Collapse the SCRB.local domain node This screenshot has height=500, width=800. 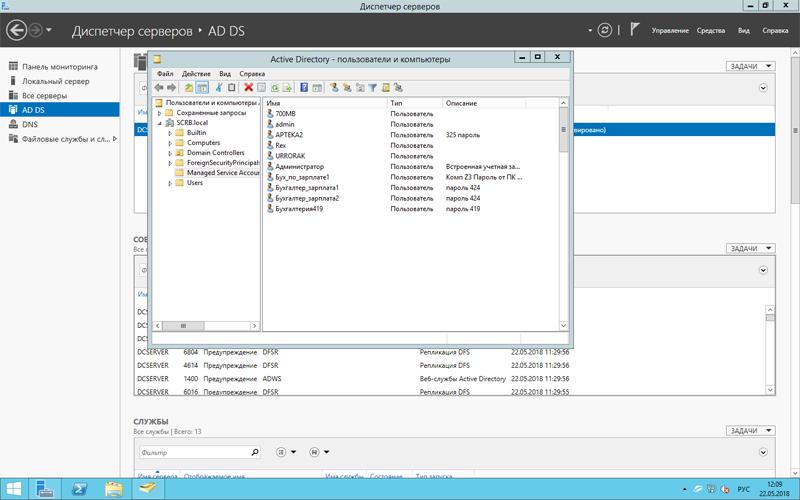coord(159,123)
